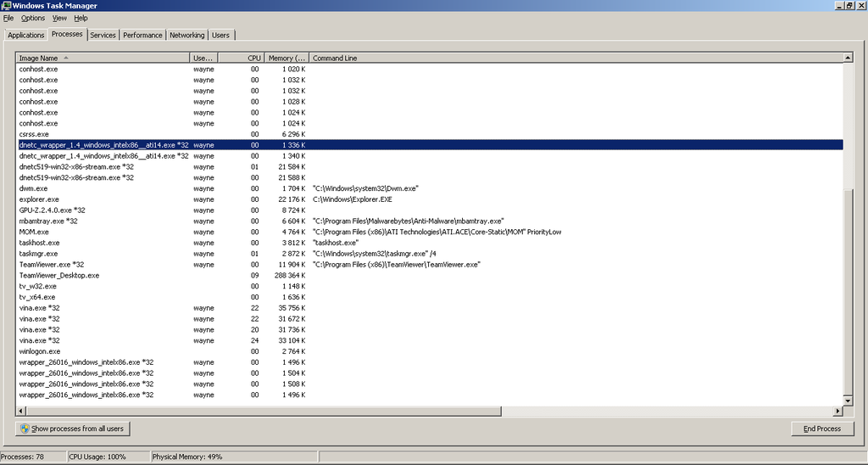This screenshot has height=465, width=868.
Task: Switch to the Applications tab
Action: click(x=26, y=35)
